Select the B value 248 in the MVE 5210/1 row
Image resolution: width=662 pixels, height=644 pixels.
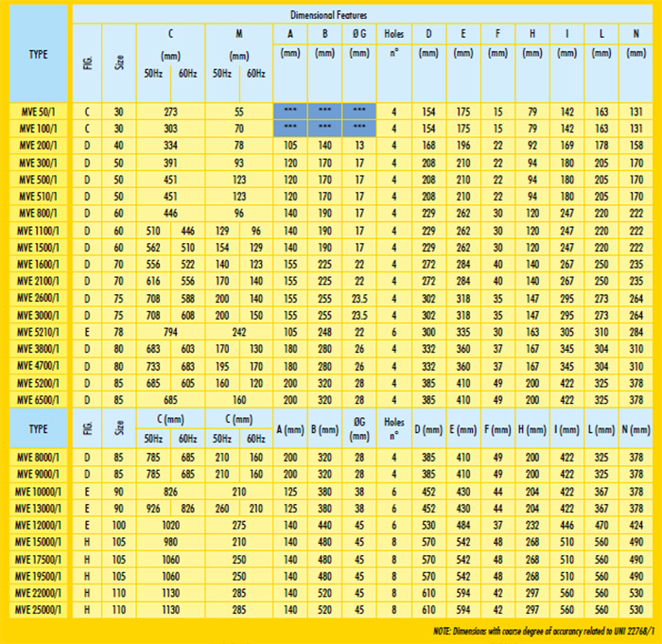pyautogui.click(x=324, y=332)
